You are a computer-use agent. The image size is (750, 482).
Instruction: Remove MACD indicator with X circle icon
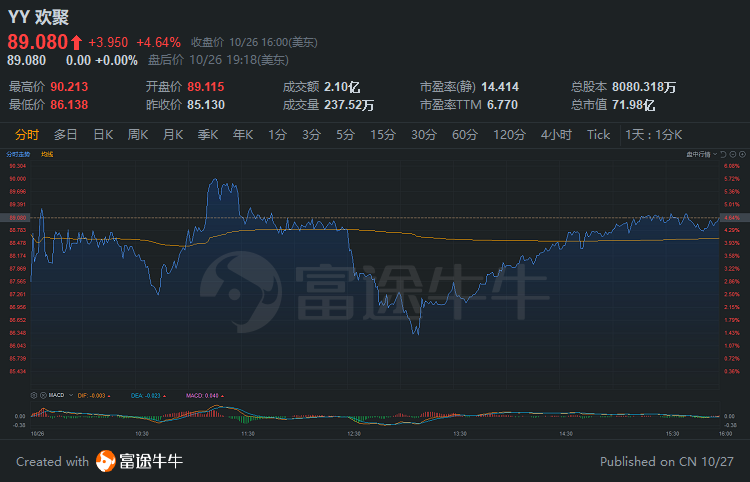(43, 395)
